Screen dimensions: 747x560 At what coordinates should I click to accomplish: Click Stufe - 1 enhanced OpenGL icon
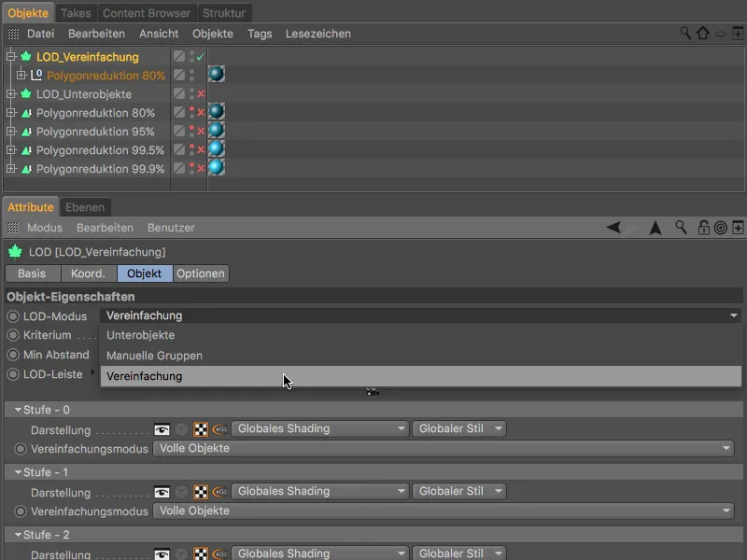click(219, 492)
